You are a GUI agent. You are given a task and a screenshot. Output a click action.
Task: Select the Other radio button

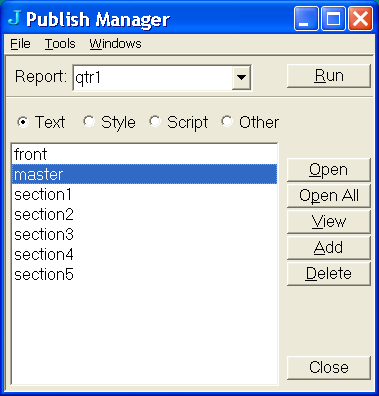coord(227,121)
